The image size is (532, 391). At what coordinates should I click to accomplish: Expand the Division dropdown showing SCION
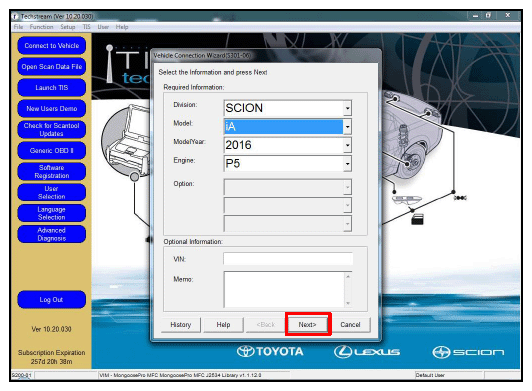[347, 108]
